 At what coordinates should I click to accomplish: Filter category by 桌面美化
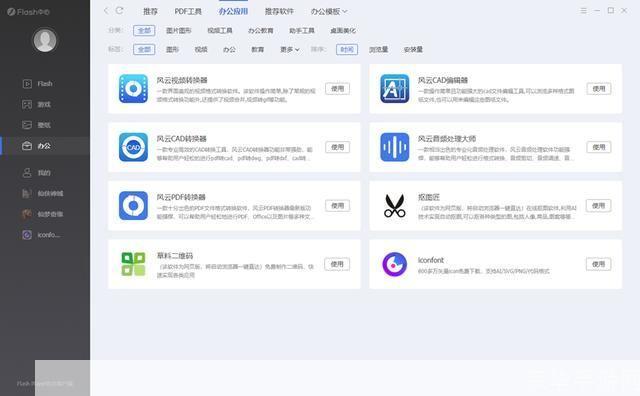pos(343,31)
